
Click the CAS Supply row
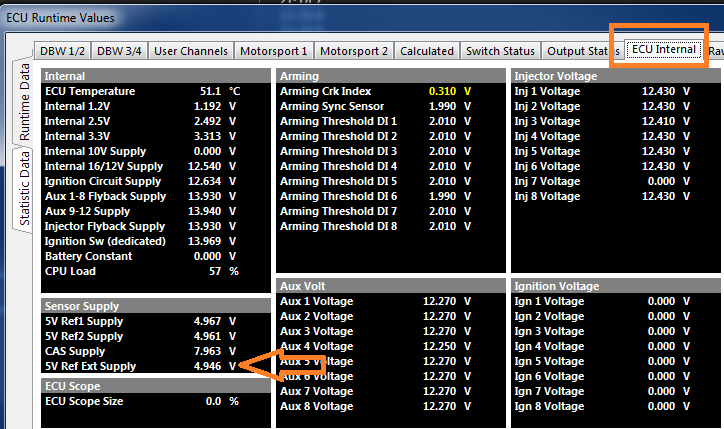[156, 351]
